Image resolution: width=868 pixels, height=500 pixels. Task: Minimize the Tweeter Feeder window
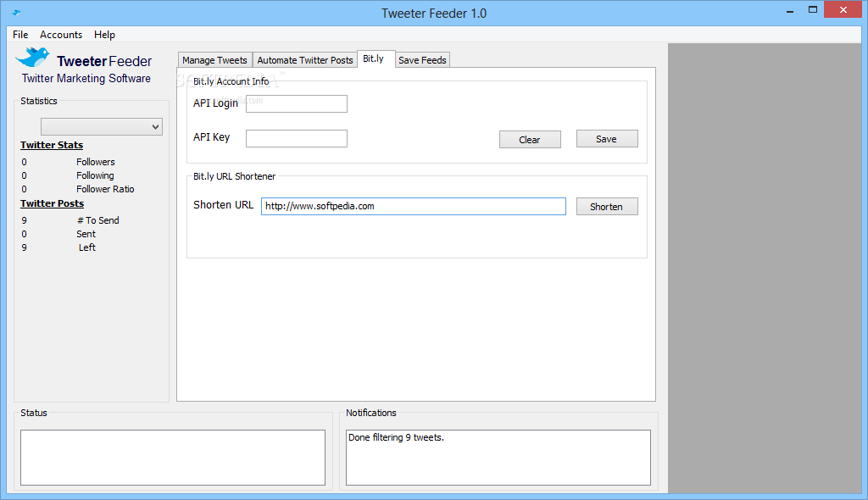click(790, 10)
